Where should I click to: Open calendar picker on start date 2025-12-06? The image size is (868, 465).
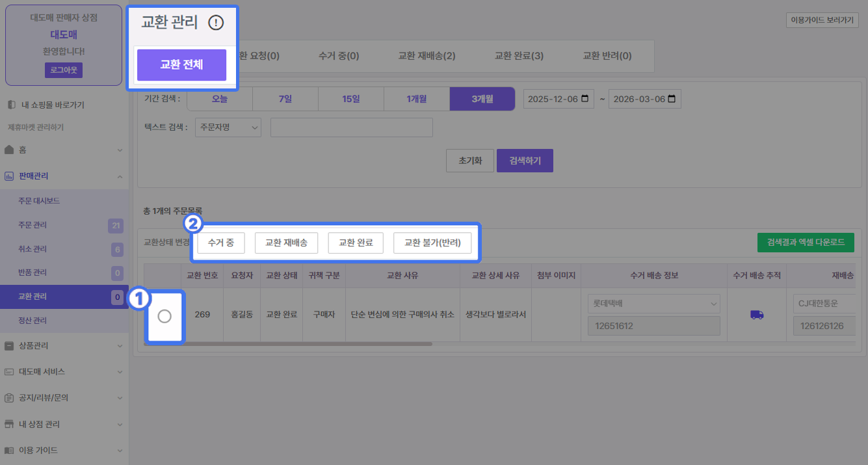click(585, 100)
